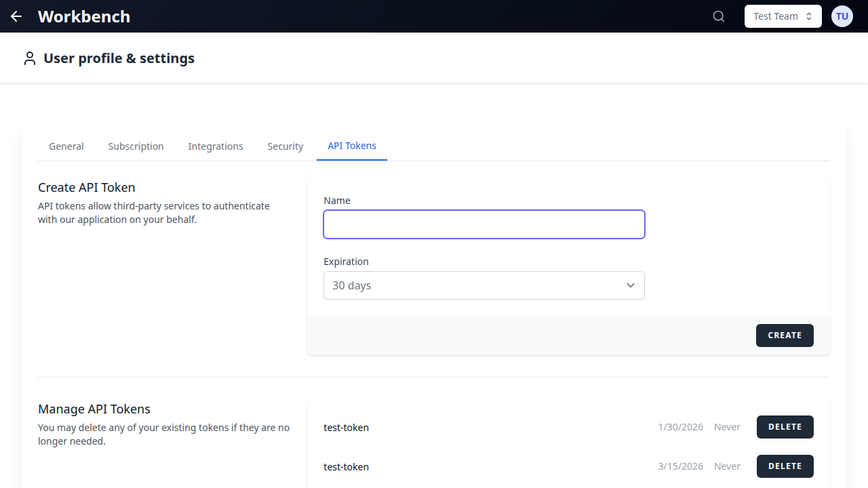This screenshot has height=488, width=868.
Task: Click the CREATE button
Action: pyautogui.click(x=785, y=335)
